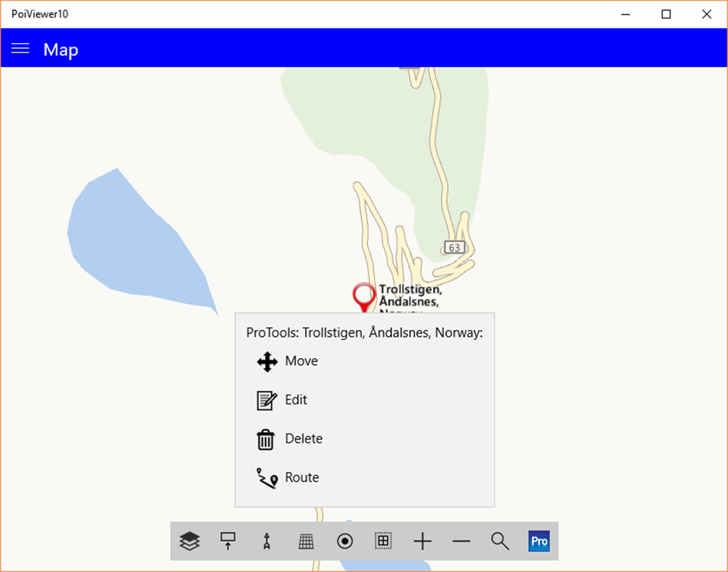Select Move in the ProTools popup
The height and width of the screenshot is (572, 728).
coord(302,361)
